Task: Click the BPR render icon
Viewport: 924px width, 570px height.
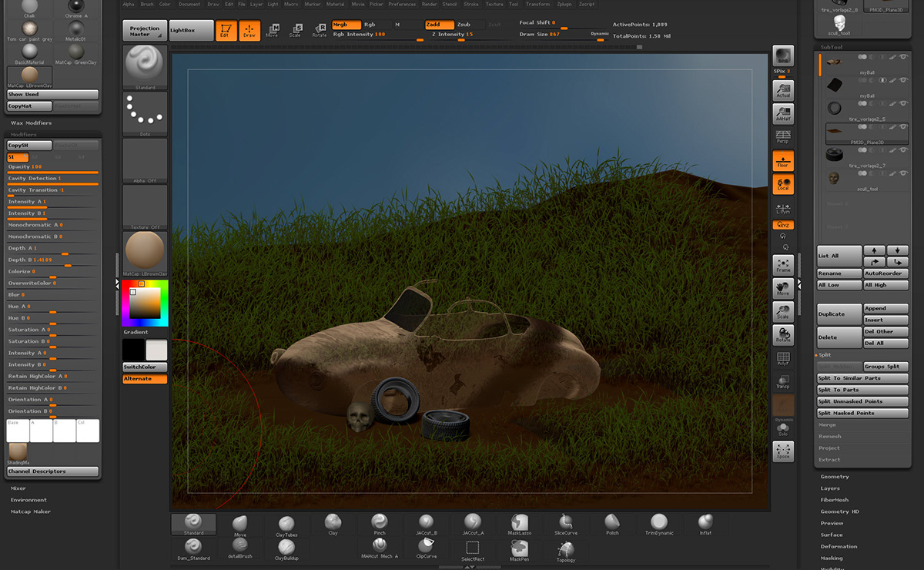Action: 783,57
